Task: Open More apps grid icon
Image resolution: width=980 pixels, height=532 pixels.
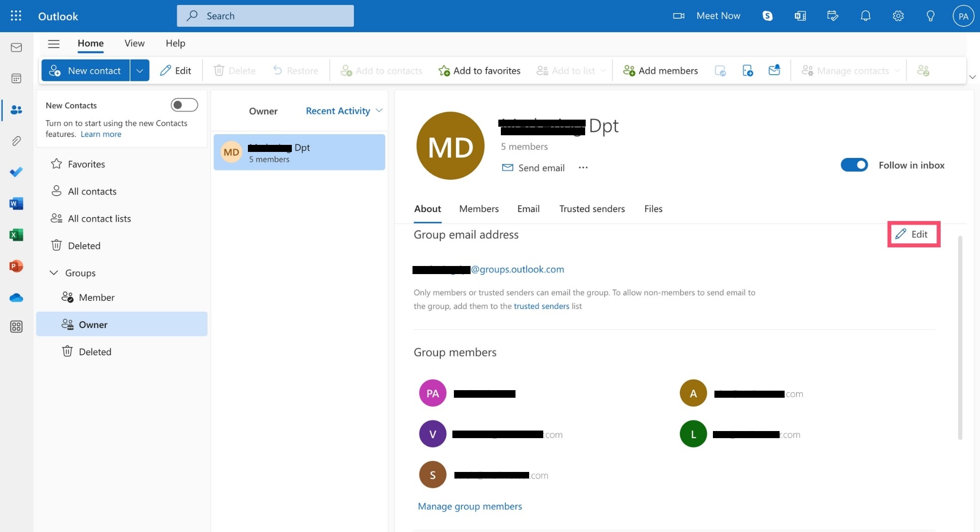Action: [16, 327]
